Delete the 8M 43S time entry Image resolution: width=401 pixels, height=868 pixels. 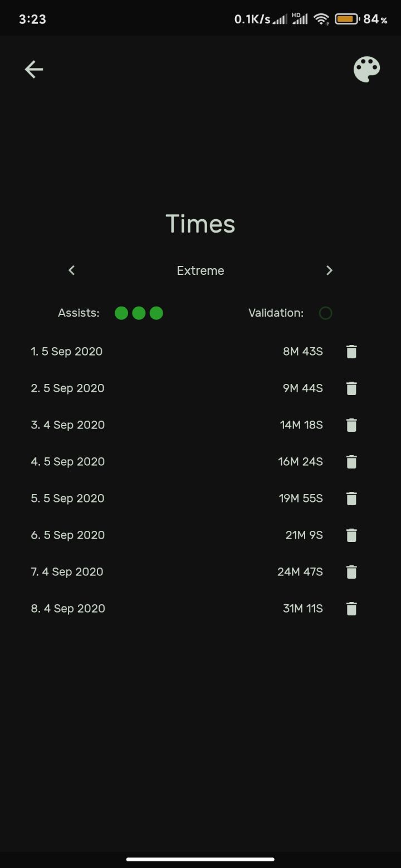coord(351,352)
